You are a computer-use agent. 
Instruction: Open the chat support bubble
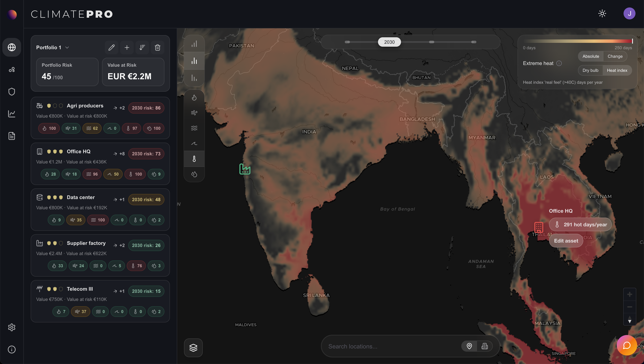coord(627,345)
